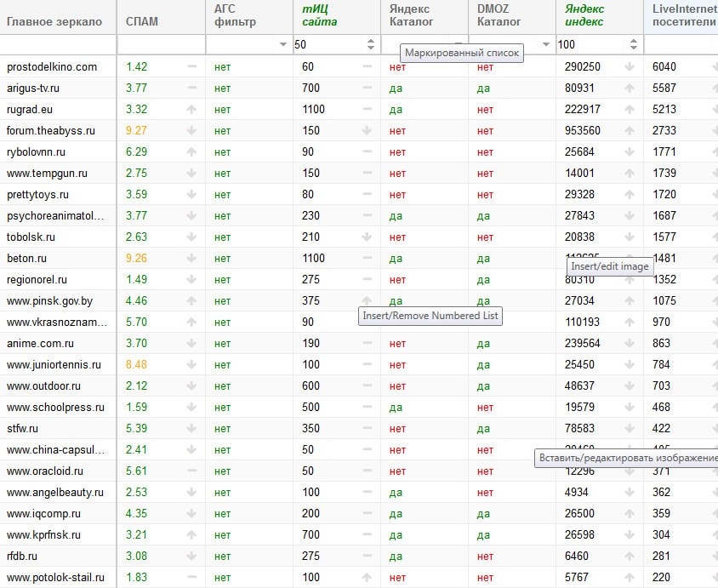Select the arigus-tv.ru domain
This screenshot has height=588, width=718.
[33, 88]
